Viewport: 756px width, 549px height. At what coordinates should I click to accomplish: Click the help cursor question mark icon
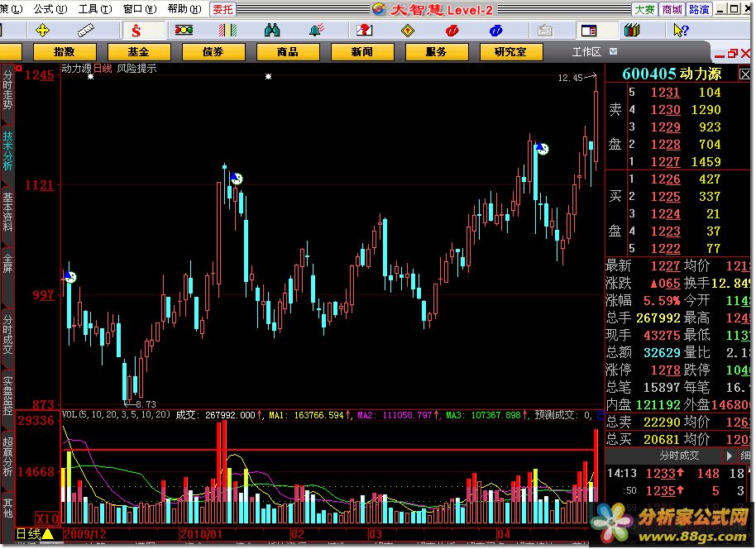681,31
